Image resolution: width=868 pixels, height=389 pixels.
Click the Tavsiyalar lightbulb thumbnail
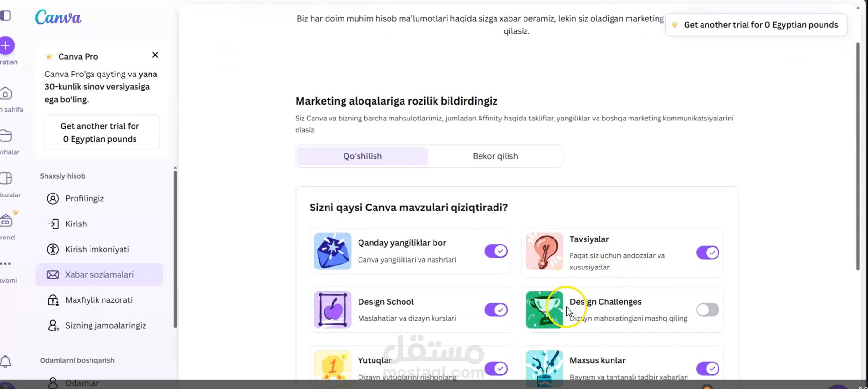click(544, 251)
